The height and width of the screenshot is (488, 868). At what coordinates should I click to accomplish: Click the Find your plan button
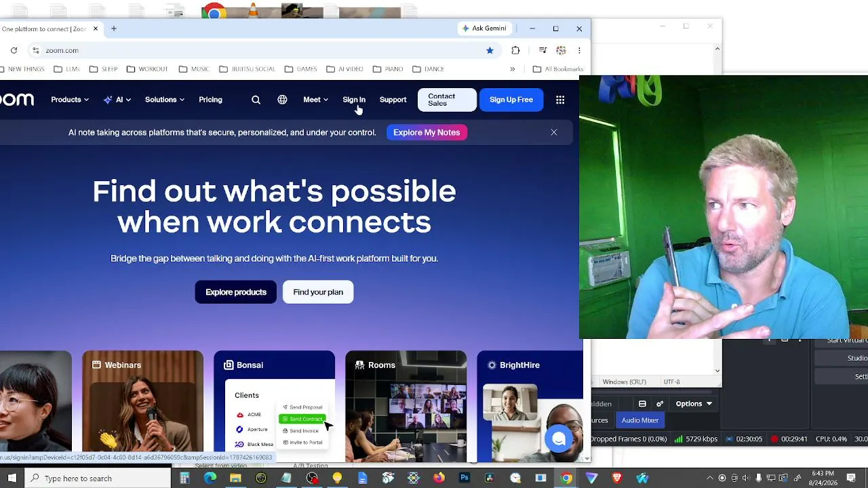pos(318,292)
